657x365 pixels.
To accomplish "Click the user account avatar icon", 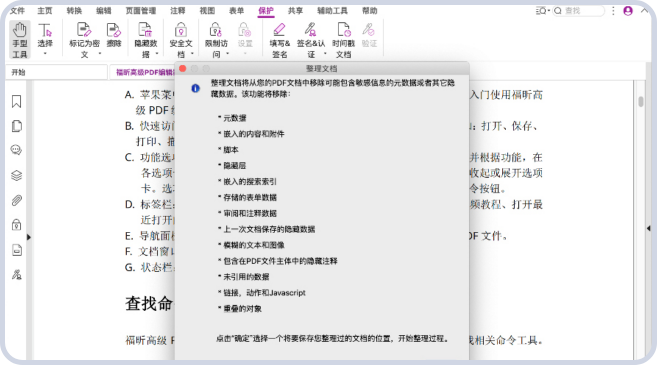I will click(628, 11).
